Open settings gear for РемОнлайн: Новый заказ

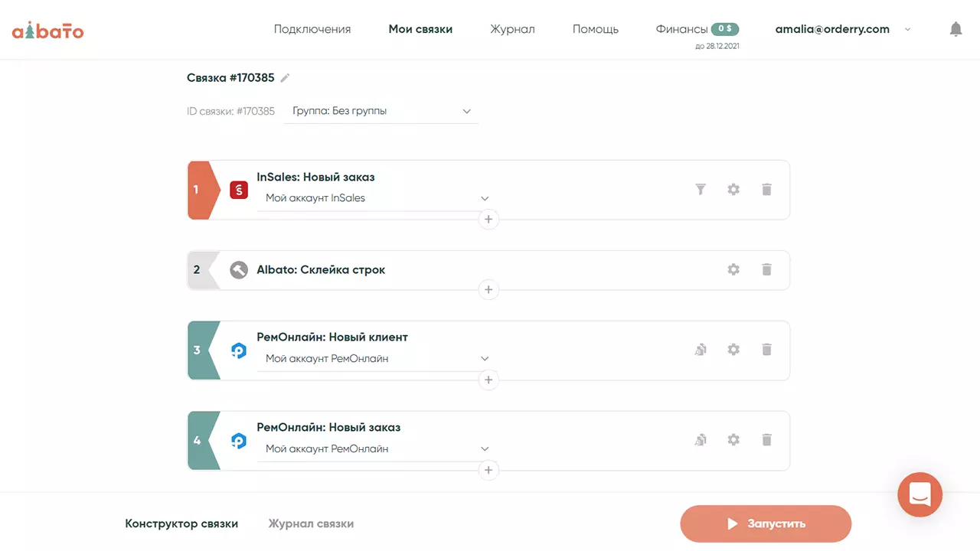pos(733,440)
